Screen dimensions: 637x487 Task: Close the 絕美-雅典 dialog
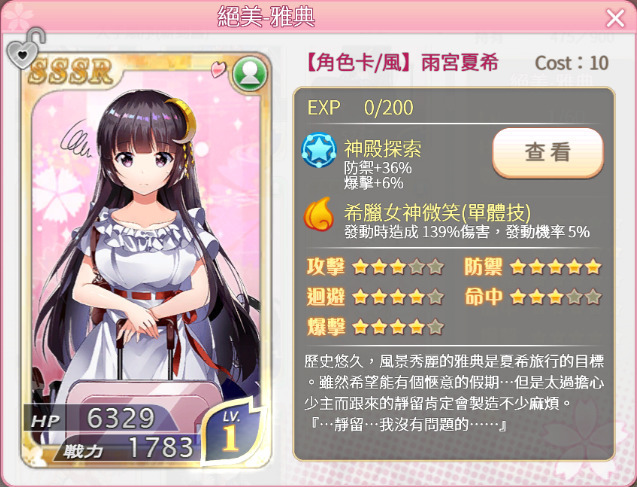coord(615,18)
